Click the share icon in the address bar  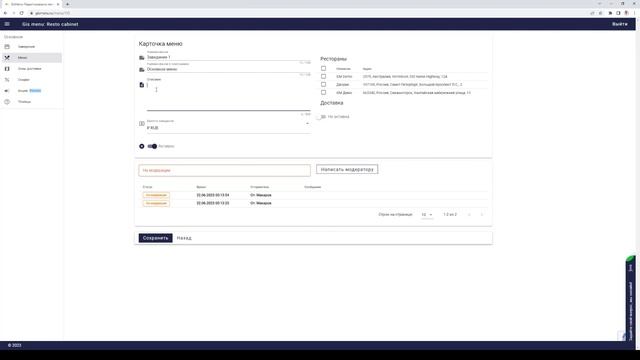(592, 13)
